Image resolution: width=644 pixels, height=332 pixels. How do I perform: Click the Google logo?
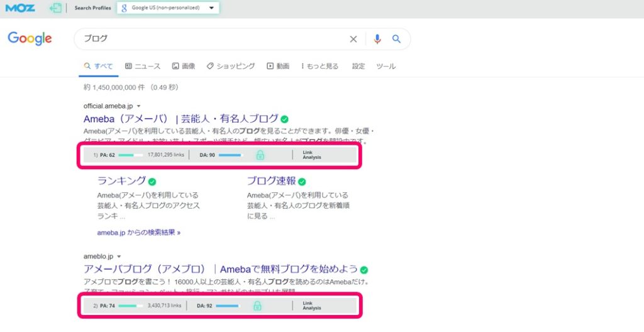click(x=30, y=38)
